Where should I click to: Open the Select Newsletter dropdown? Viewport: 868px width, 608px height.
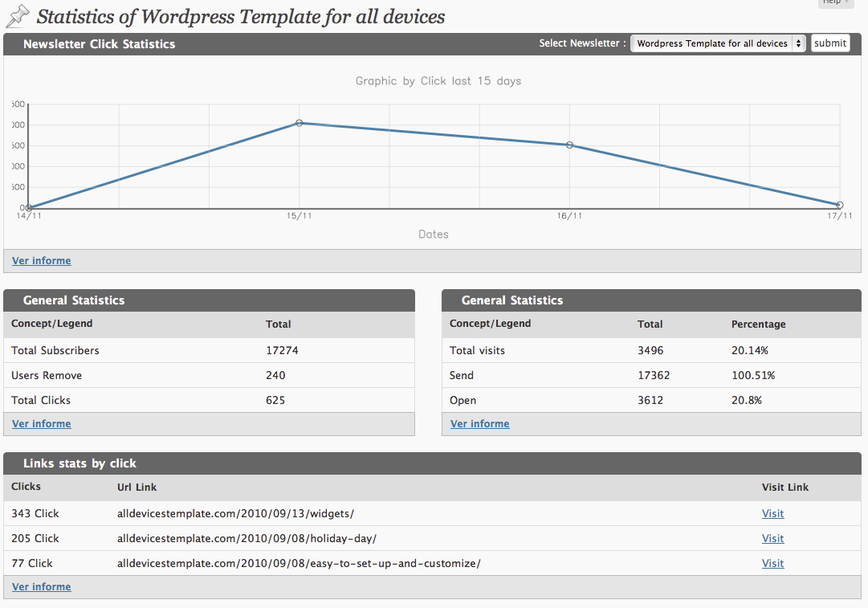(718, 43)
